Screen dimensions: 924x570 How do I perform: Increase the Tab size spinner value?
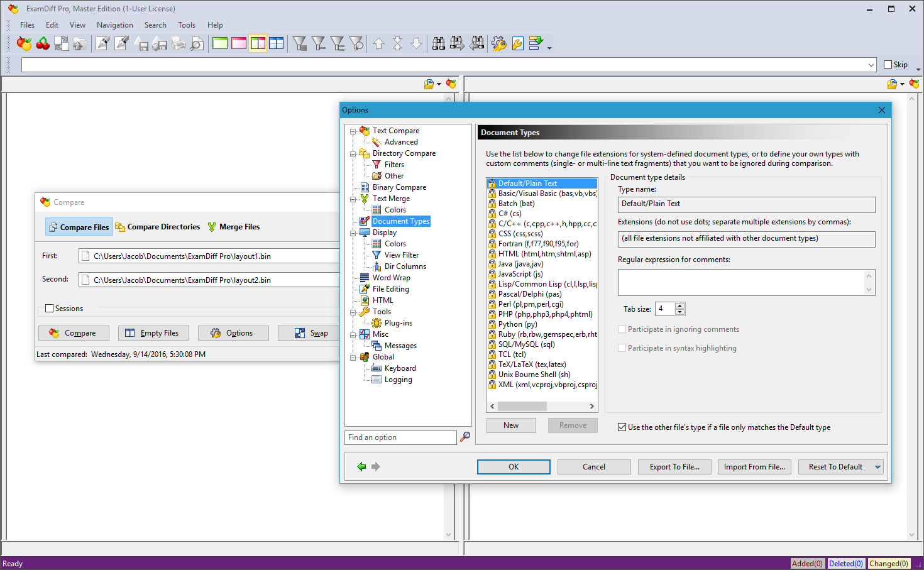click(x=680, y=305)
